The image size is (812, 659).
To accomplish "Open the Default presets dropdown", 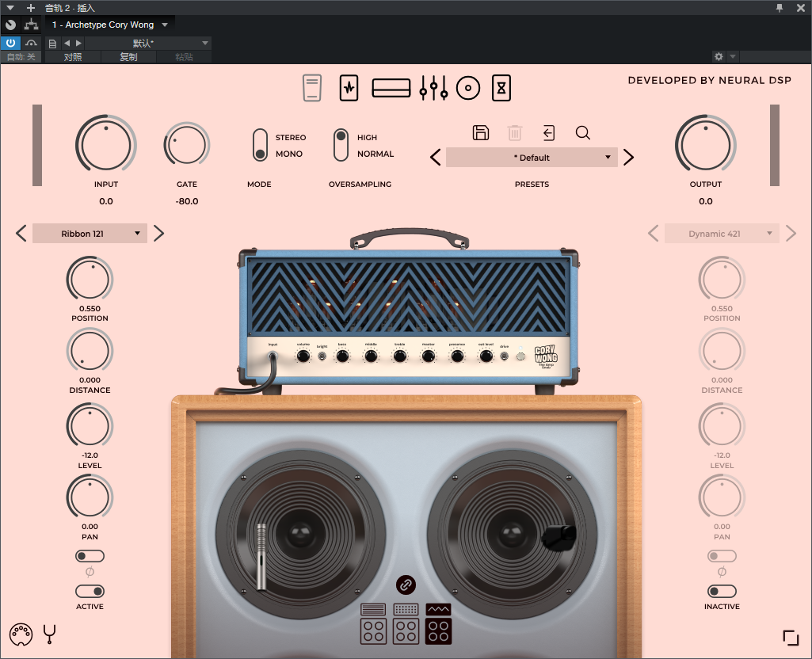I will click(x=532, y=158).
